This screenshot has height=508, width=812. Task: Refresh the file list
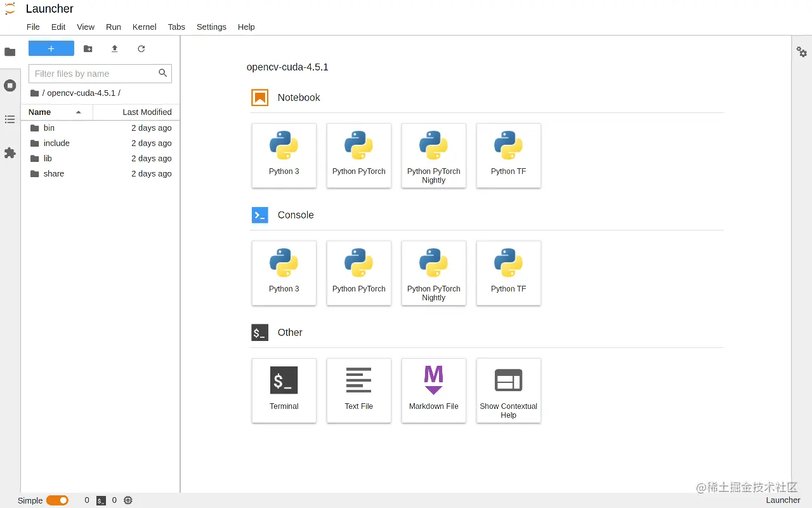[141, 49]
